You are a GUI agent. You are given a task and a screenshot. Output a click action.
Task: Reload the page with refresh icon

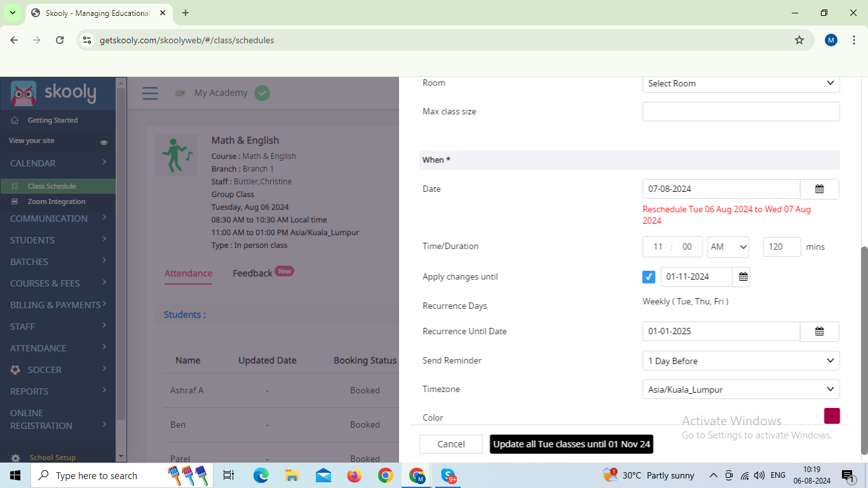click(60, 40)
